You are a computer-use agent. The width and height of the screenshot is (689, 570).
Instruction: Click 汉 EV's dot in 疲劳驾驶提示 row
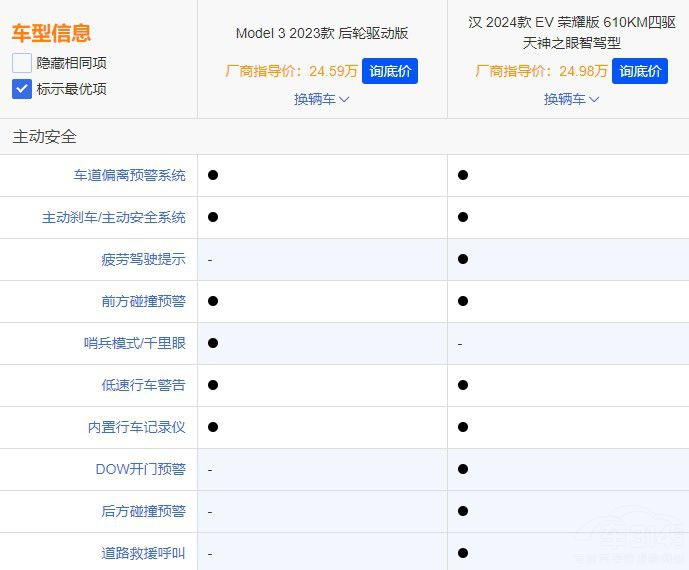tap(462, 259)
